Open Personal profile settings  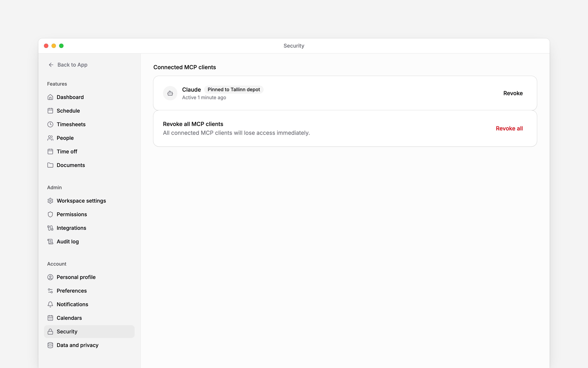point(89,277)
